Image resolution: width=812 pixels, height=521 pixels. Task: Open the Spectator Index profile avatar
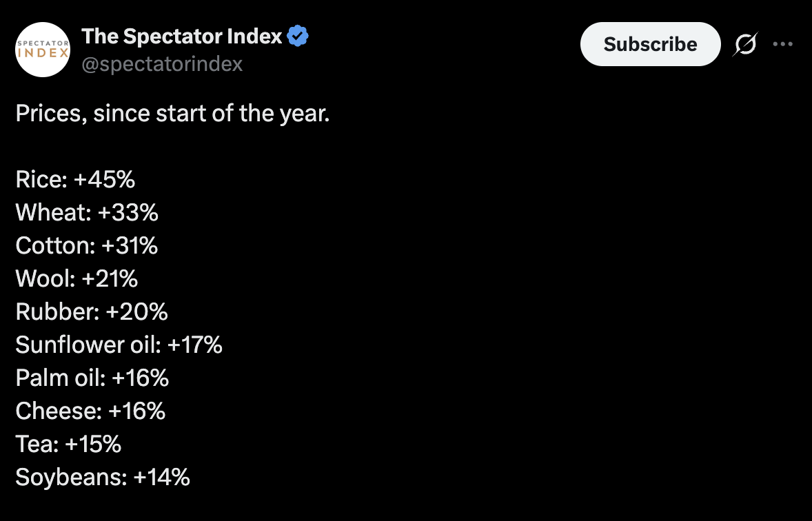pyautogui.click(x=43, y=50)
